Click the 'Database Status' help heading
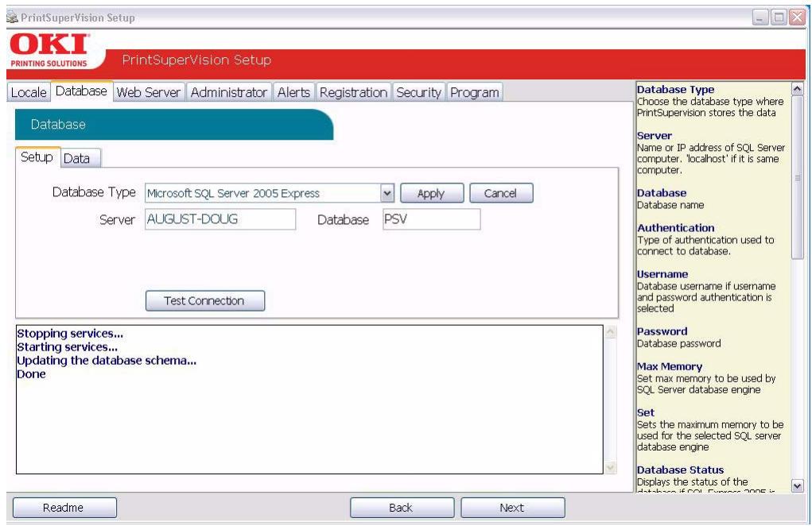This screenshot has width=812, height=526. [x=681, y=470]
